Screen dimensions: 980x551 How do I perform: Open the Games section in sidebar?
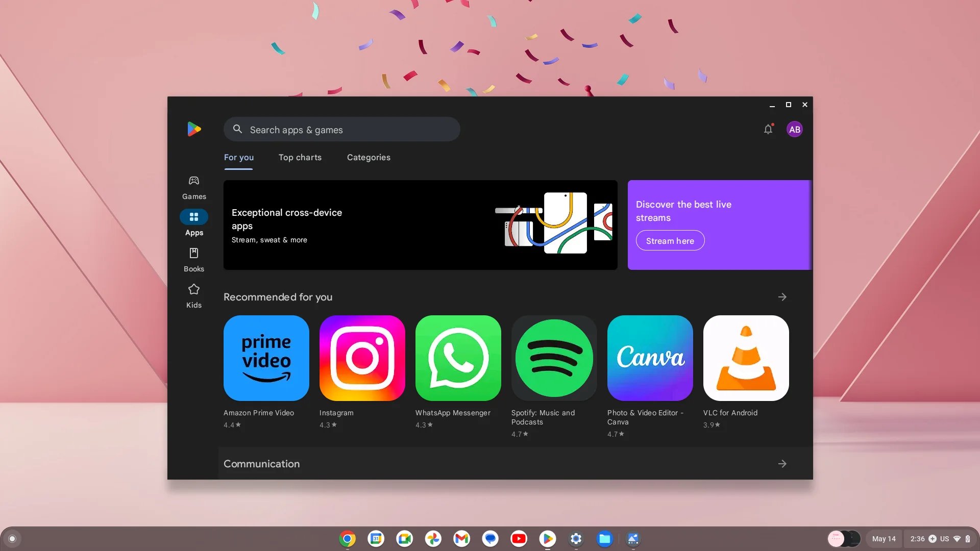[194, 187]
